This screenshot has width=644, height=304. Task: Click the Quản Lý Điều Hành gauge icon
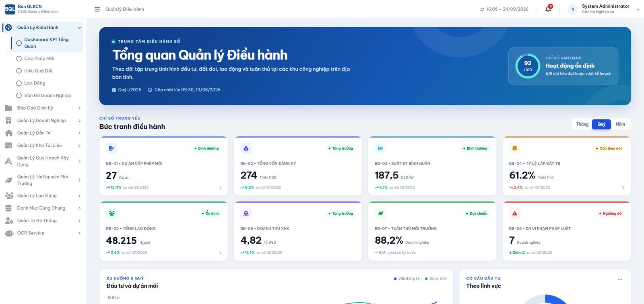(8, 27)
